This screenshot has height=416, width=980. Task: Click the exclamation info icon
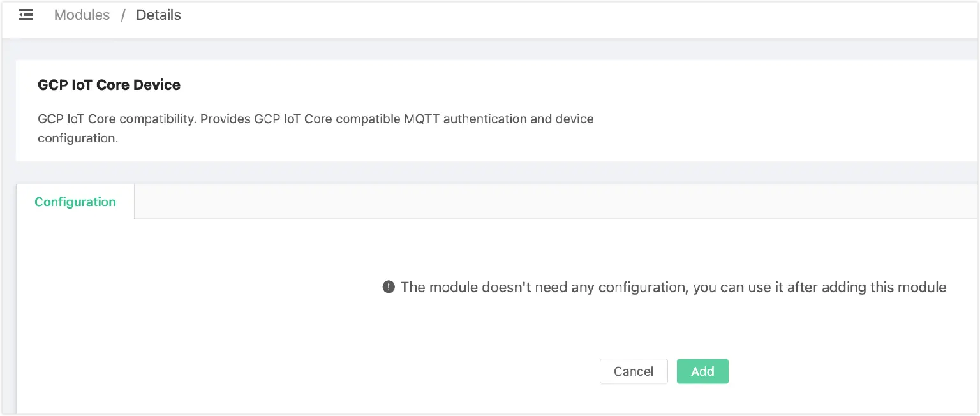[x=389, y=287]
